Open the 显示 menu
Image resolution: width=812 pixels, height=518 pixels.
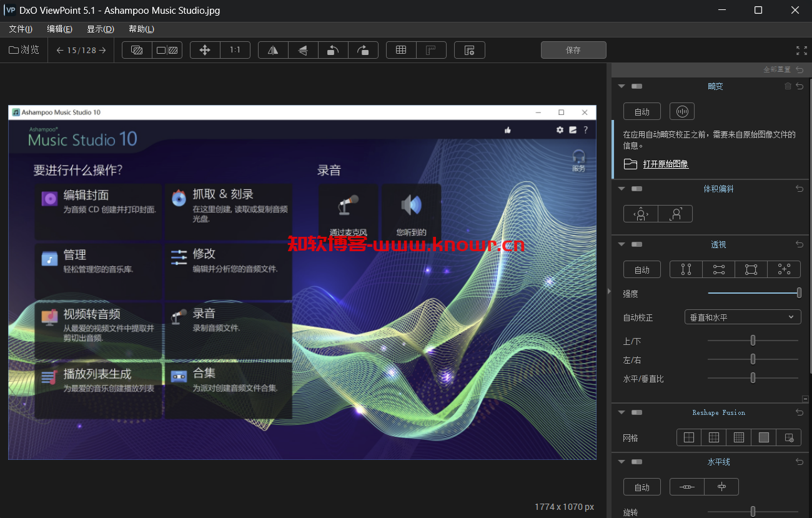click(100, 29)
